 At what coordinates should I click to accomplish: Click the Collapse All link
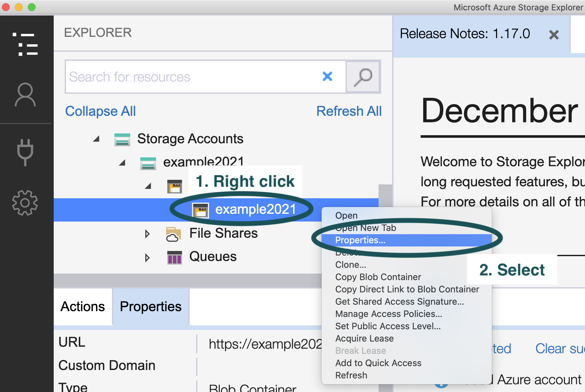100,111
